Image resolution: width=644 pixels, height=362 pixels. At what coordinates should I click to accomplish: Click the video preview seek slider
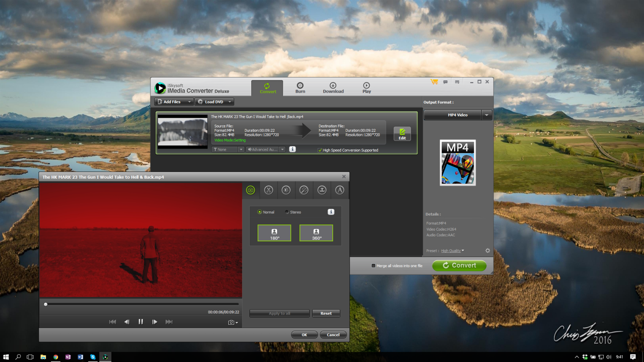(142, 304)
